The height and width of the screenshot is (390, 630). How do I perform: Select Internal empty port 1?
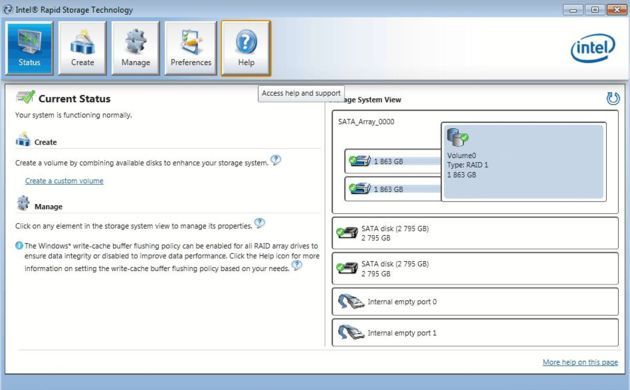475,333
